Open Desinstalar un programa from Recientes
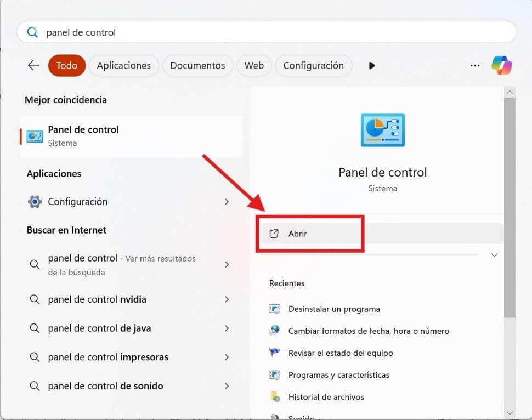This screenshot has height=420, width=532. click(x=334, y=309)
